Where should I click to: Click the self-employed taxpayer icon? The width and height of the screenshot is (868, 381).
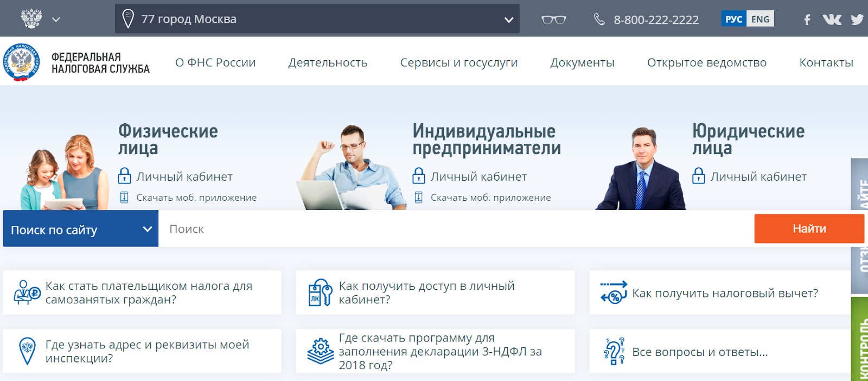[27, 292]
